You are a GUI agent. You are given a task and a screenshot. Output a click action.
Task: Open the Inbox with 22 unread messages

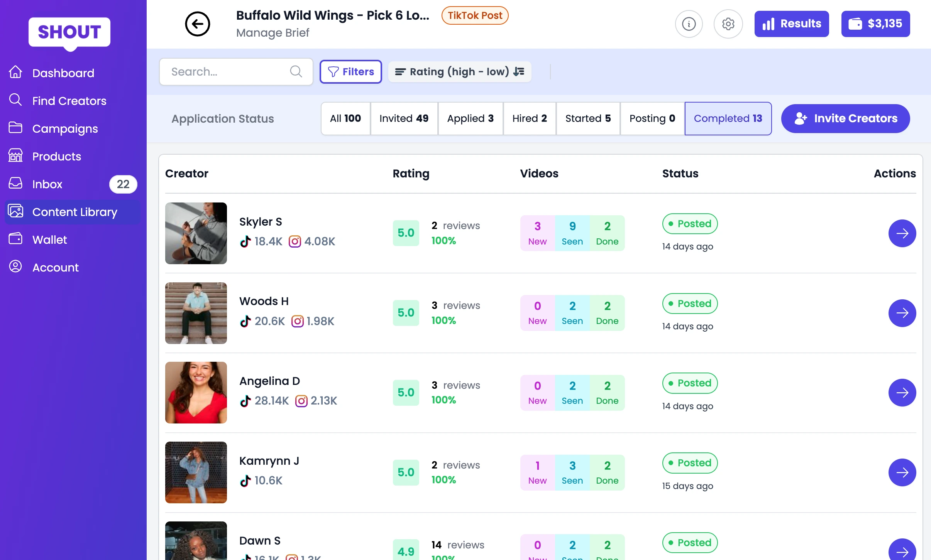(47, 184)
